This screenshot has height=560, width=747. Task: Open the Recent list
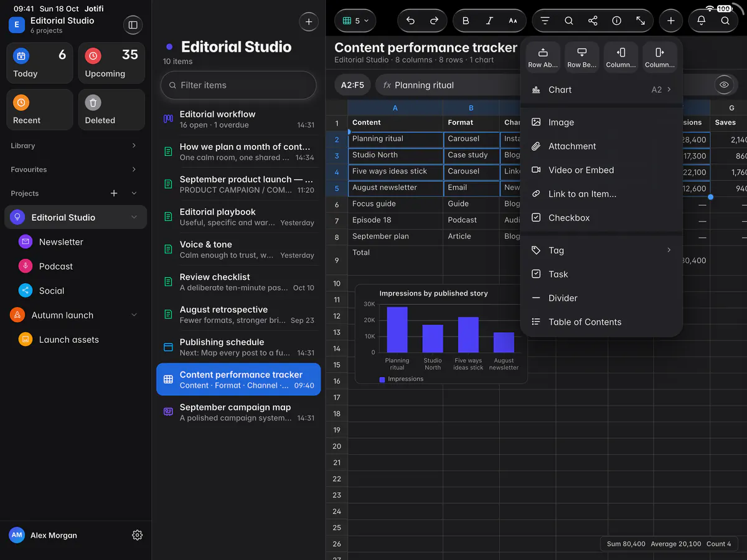(x=40, y=110)
